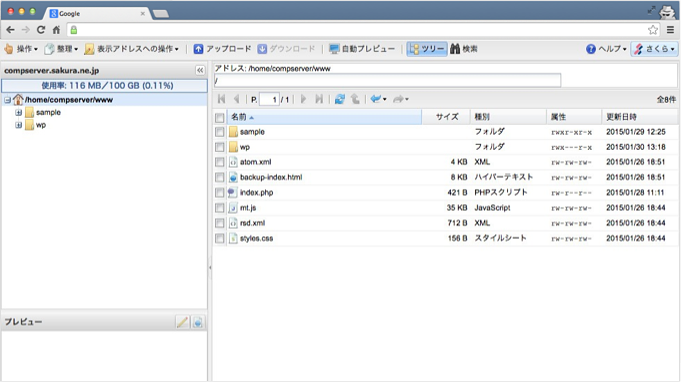Click the atom.xml file icon
681x382 pixels.
pyautogui.click(x=233, y=162)
